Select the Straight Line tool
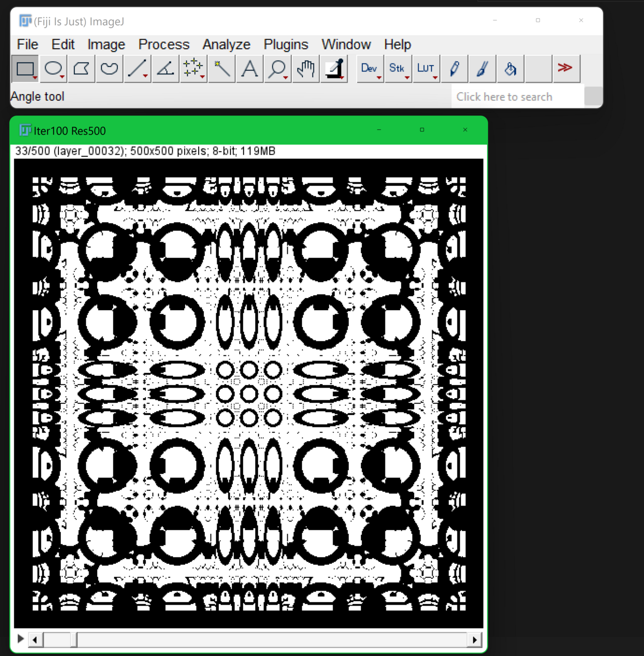Image resolution: width=644 pixels, height=656 pixels. 137,68
